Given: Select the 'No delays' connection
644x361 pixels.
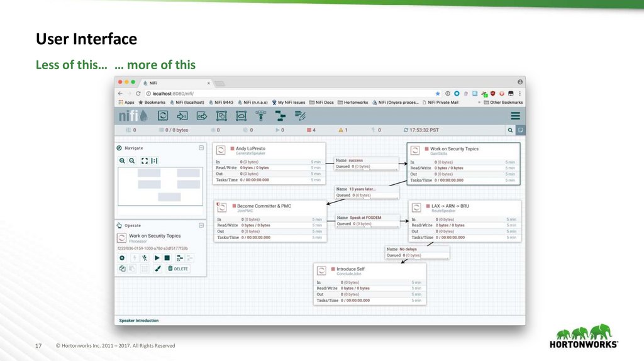Looking at the screenshot, I should pyautogui.click(x=417, y=252).
